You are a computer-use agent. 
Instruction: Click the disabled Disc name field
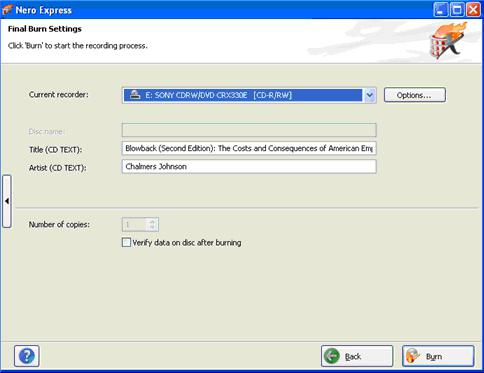pos(249,130)
